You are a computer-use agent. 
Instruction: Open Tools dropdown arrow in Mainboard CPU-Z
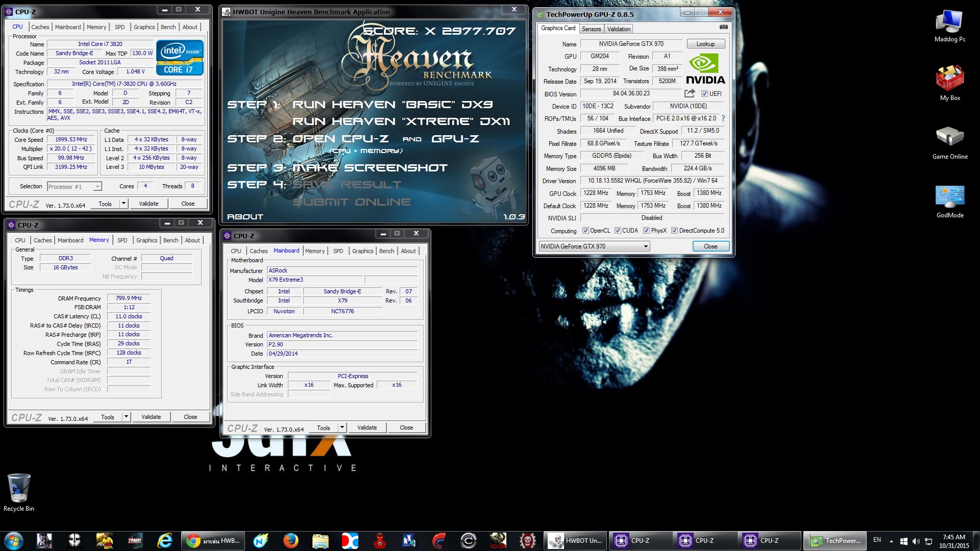[342, 428]
